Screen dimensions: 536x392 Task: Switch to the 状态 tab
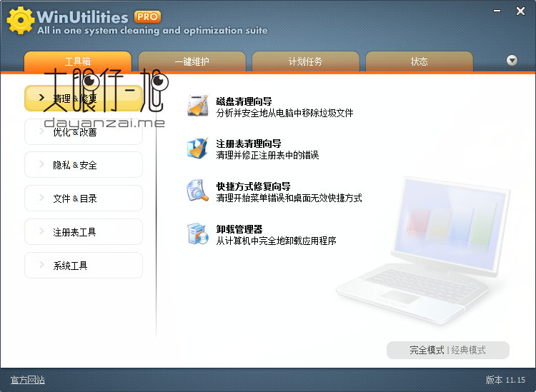coord(419,61)
